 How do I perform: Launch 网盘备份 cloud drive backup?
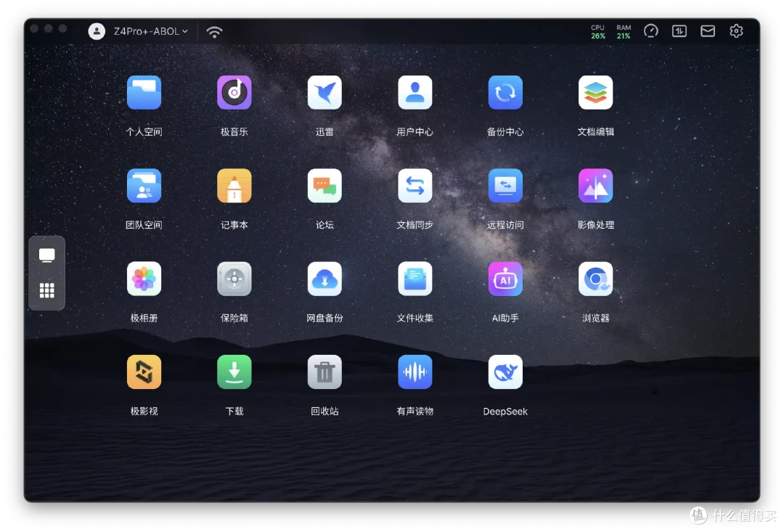[324, 279]
